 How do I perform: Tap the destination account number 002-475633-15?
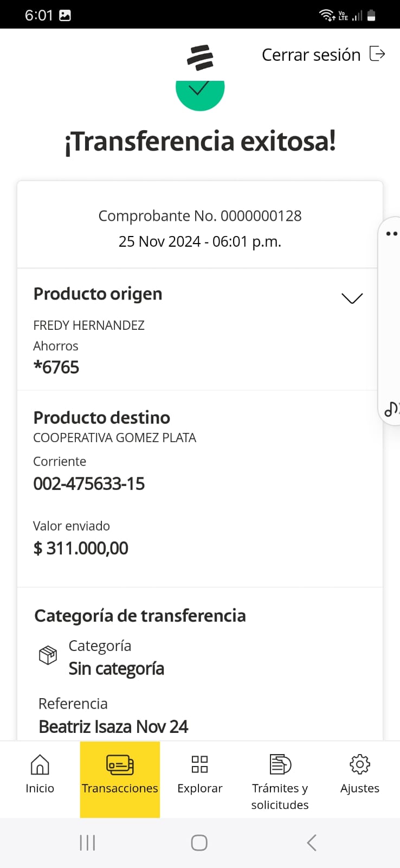pos(89,484)
